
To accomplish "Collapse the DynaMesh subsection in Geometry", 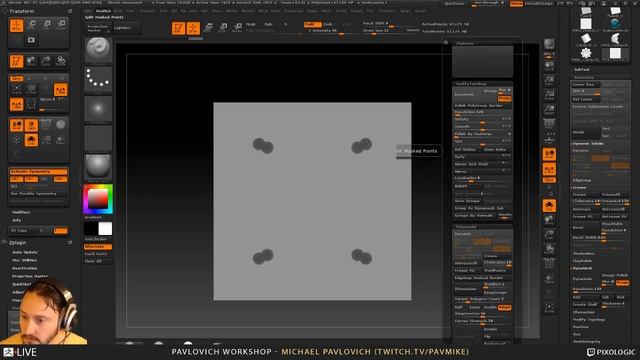I will 582,268.
